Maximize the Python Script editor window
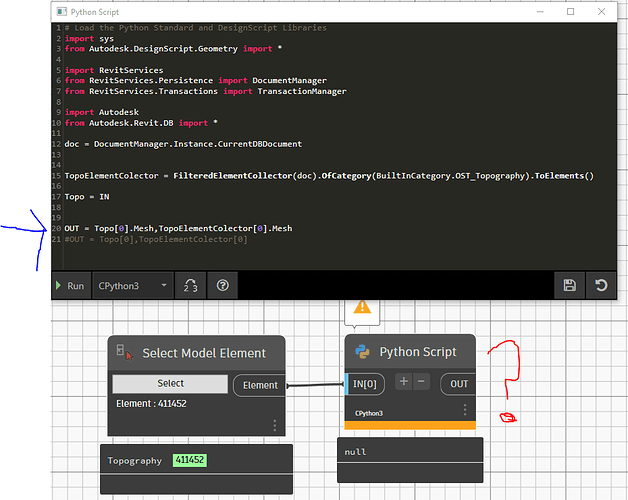Image resolution: width=628 pixels, height=500 pixels. pyautogui.click(x=570, y=12)
